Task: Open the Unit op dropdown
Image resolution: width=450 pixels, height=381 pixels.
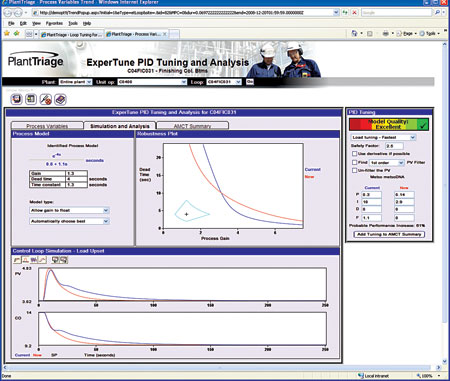Action: [152, 82]
